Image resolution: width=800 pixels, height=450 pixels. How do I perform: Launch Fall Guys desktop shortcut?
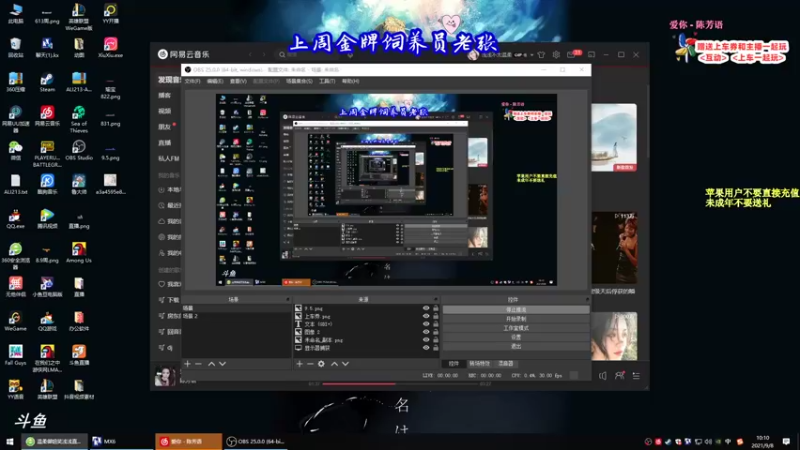pos(15,355)
